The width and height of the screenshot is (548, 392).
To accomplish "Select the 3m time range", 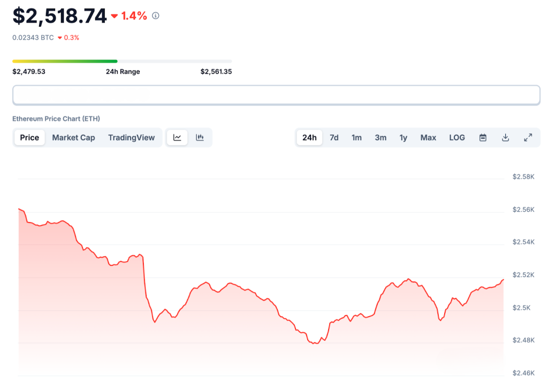I will pyautogui.click(x=380, y=137).
